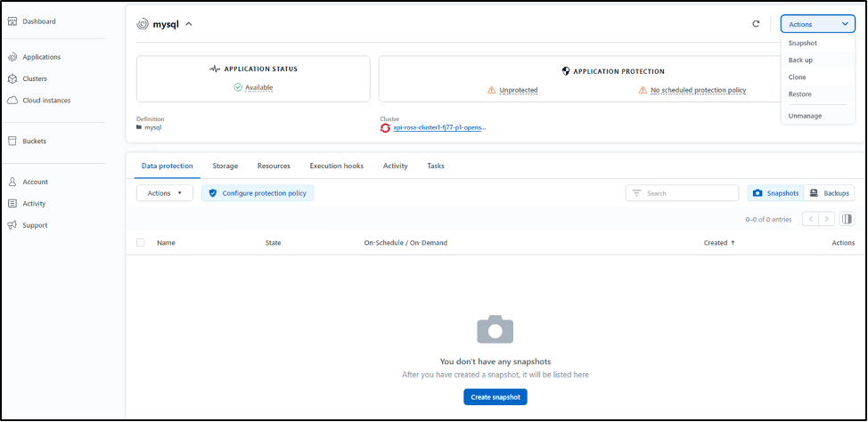Viewport: 868px width, 422px height.
Task: Click the green Available checkmark icon
Action: pyautogui.click(x=238, y=87)
